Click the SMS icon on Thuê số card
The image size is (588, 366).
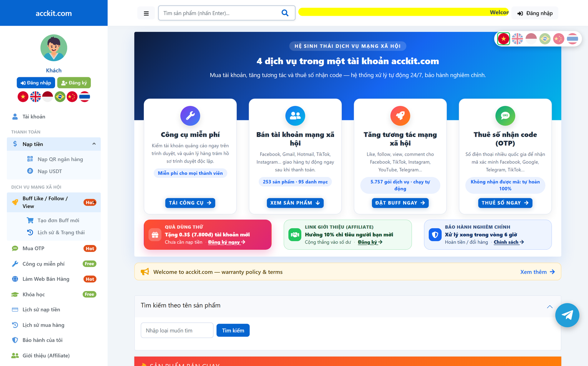point(505,116)
